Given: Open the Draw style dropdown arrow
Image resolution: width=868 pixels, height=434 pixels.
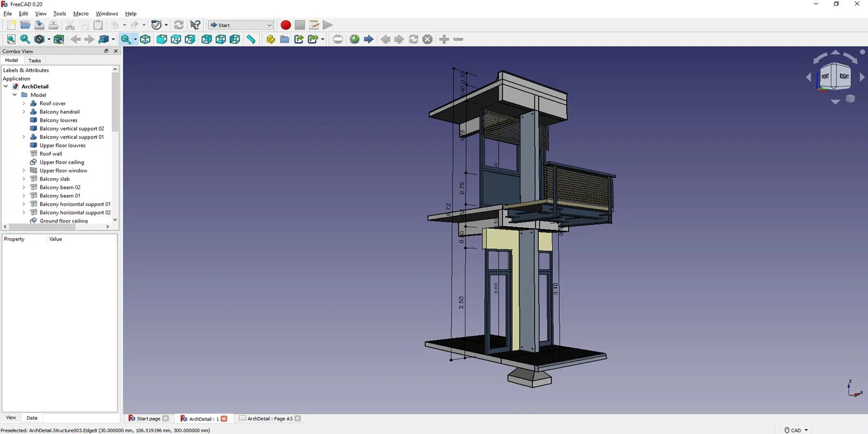Looking at the screenshot, I should (x=49, y=39).
